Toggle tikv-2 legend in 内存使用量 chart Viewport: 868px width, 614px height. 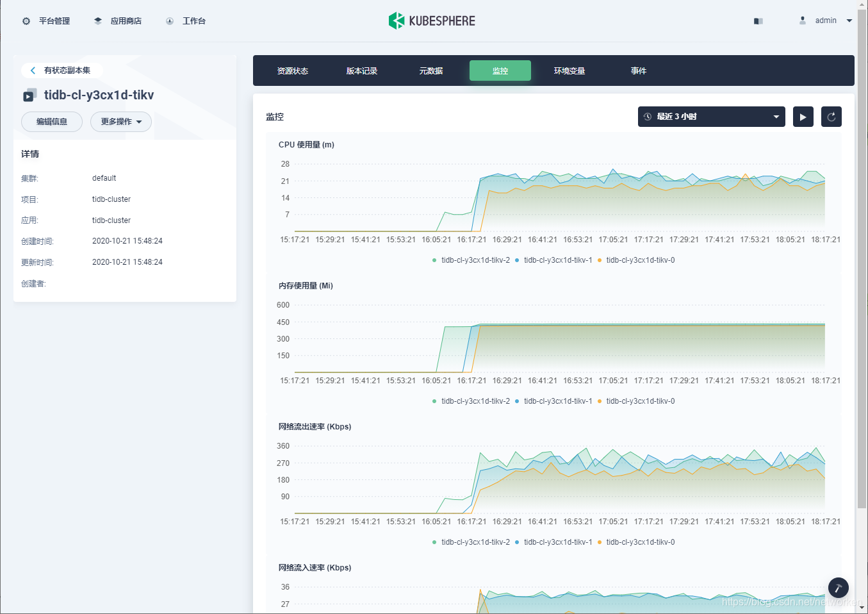[471, 401]
